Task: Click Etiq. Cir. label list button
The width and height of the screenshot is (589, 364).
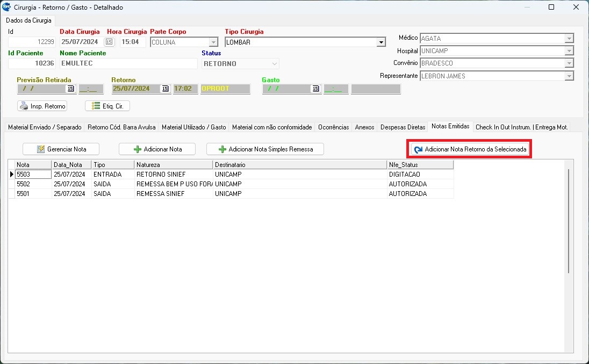Action: pyautogui.click(x=107, y=106)
